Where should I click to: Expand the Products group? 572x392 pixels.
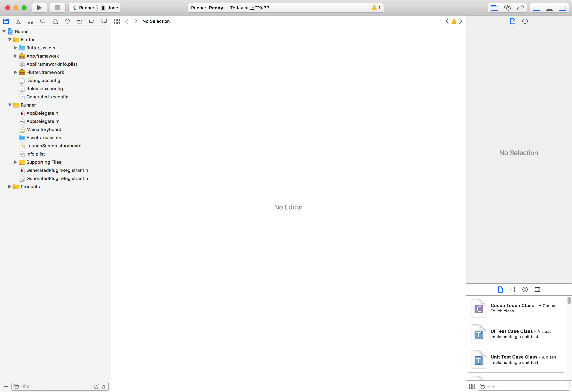[10, 187]
